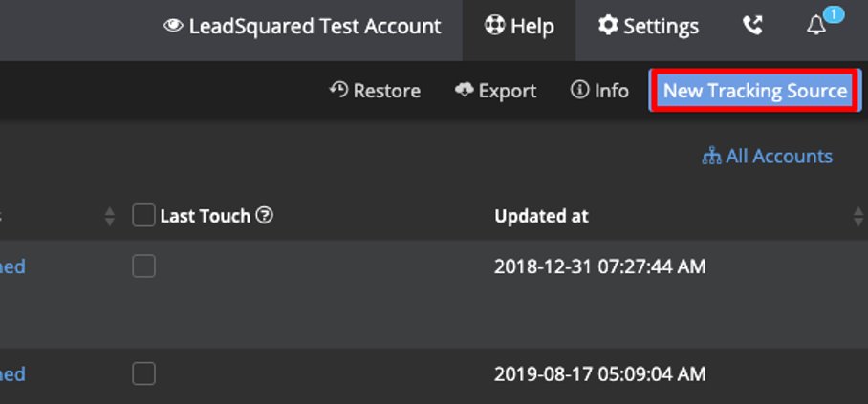Click the Last Touch help question mark

(266, 216)
